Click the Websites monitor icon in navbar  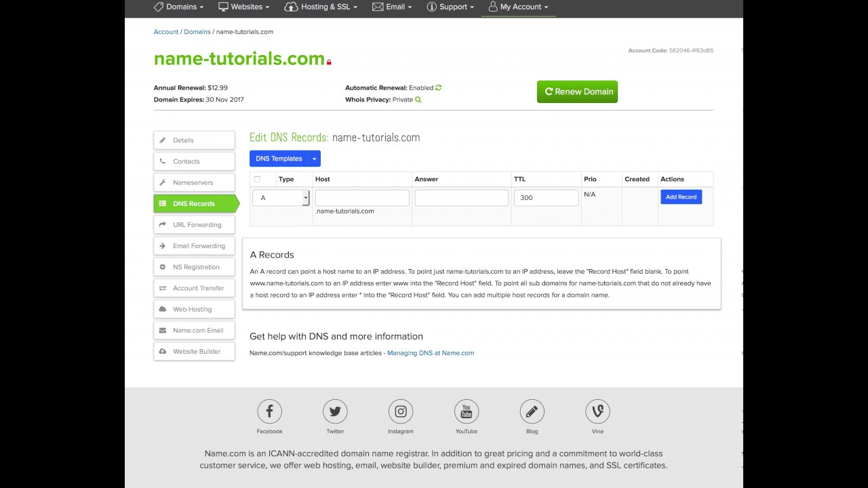tap(223, 7)
